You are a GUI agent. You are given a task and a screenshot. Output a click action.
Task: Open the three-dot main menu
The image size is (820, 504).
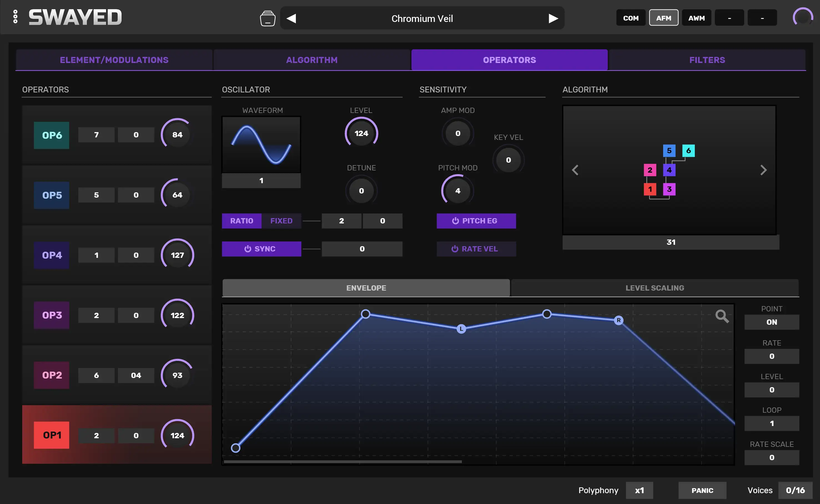click(x=15, y=17)
